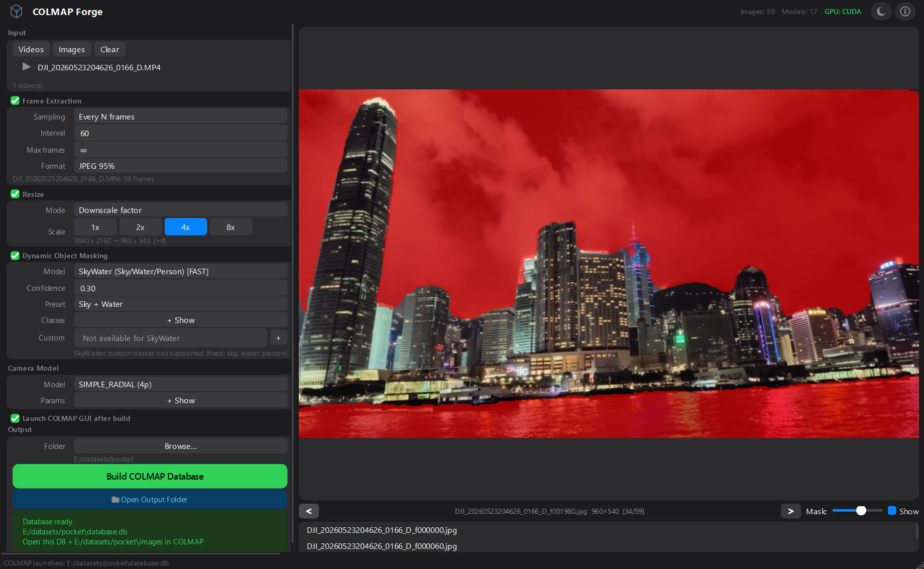The image size is (924, 569).
Task: Click Browse... for output folder
Action: tap(181, 446)
